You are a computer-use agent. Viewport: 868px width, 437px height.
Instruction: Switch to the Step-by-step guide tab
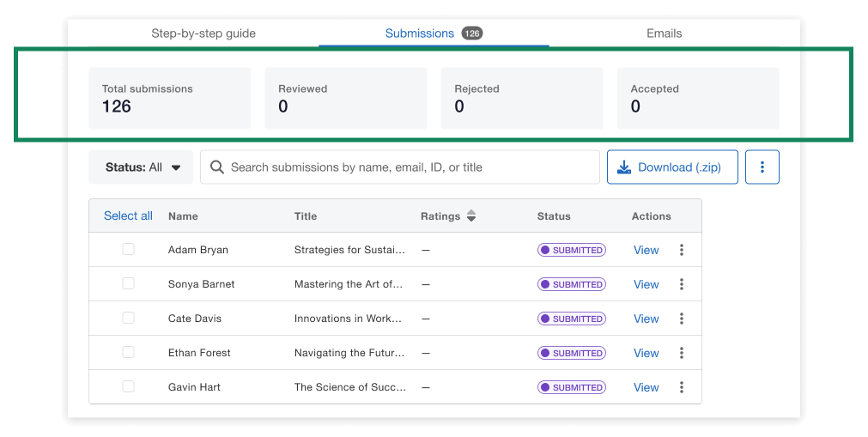[x=203, y=33]
